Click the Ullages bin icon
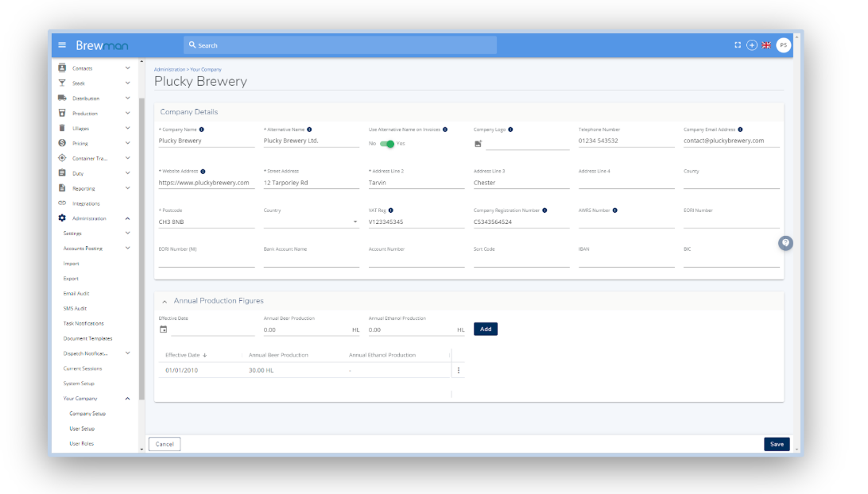Viewport: 868px width, 494px height. (62, 128)
